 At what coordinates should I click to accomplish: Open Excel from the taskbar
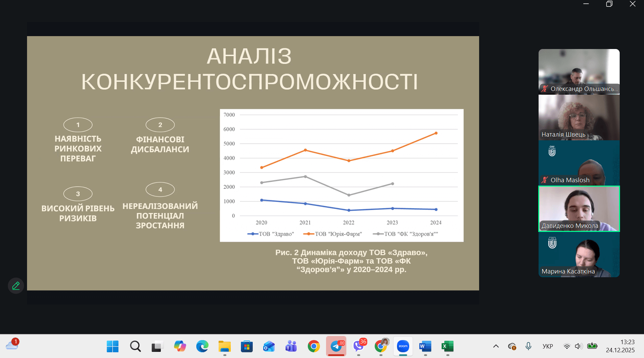[x=448, y=346]
